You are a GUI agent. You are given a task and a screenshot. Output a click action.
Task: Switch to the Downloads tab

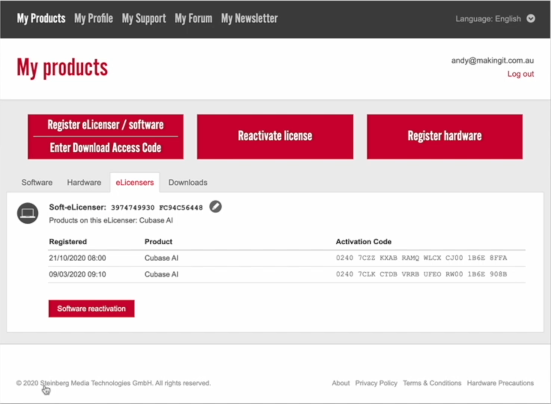click(188, 182)
